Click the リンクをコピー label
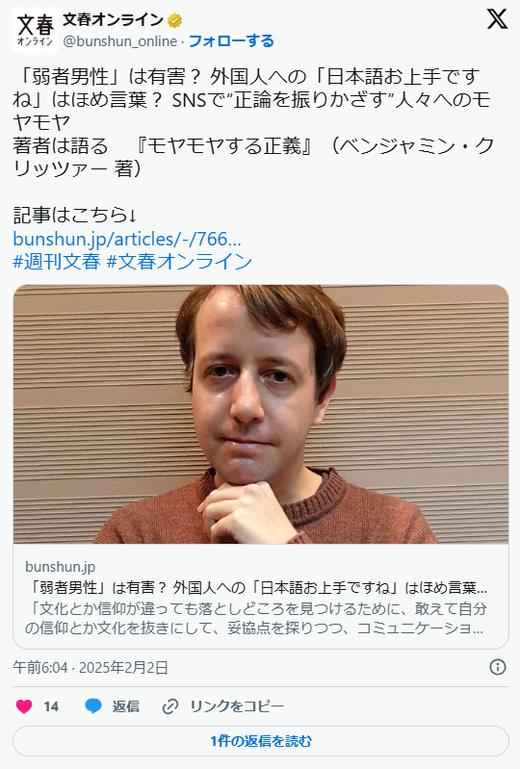The height and width of the screenshot is (769, 520). coord(237,707)
